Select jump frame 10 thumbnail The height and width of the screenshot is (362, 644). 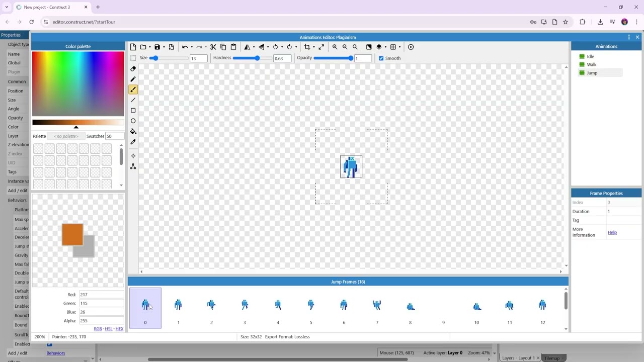click(476, 308)
